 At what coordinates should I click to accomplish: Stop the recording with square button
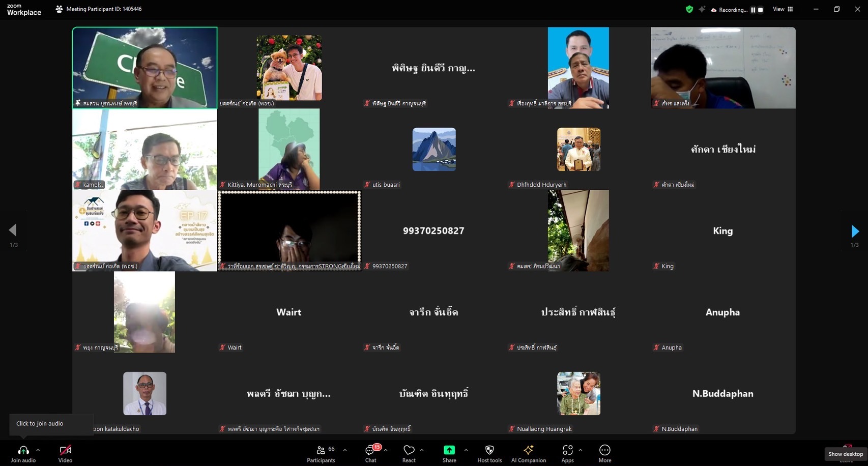[761, 10]
